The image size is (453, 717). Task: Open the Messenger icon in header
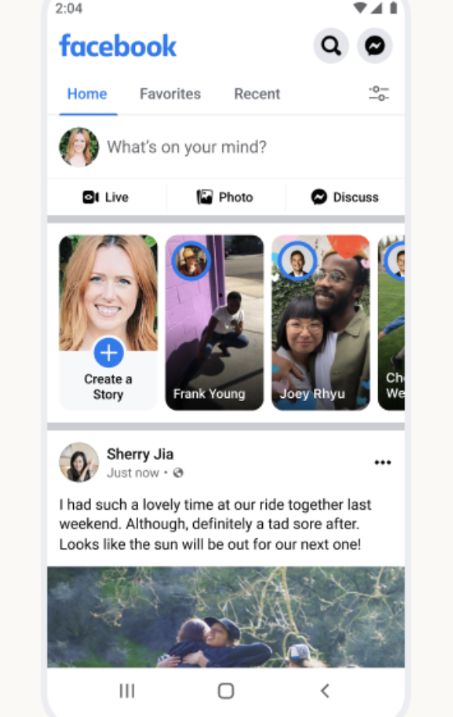tap(374, 46)
